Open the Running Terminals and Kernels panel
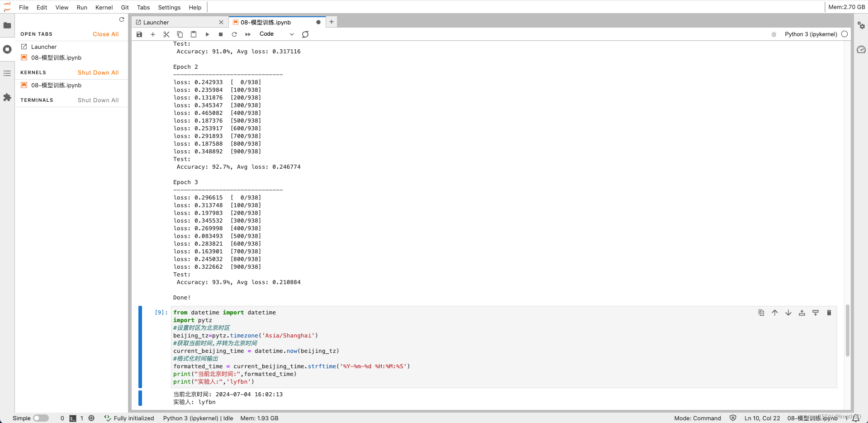 click(7, 49)
